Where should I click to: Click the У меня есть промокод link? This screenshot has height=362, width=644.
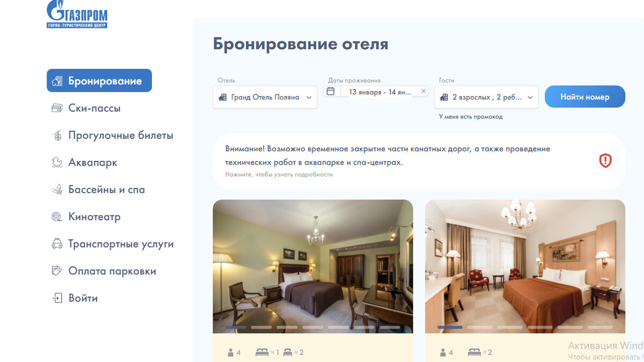[471, 116]
